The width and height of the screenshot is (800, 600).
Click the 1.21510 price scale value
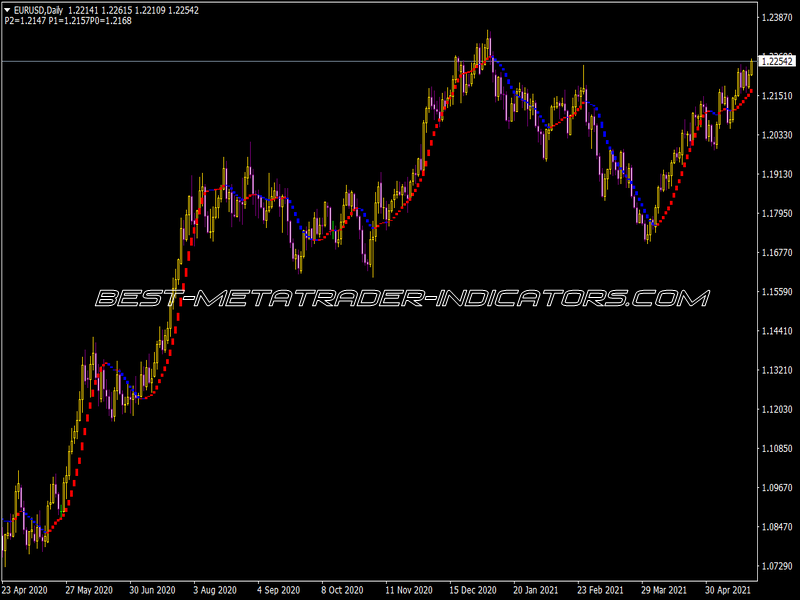coord(777,96)
